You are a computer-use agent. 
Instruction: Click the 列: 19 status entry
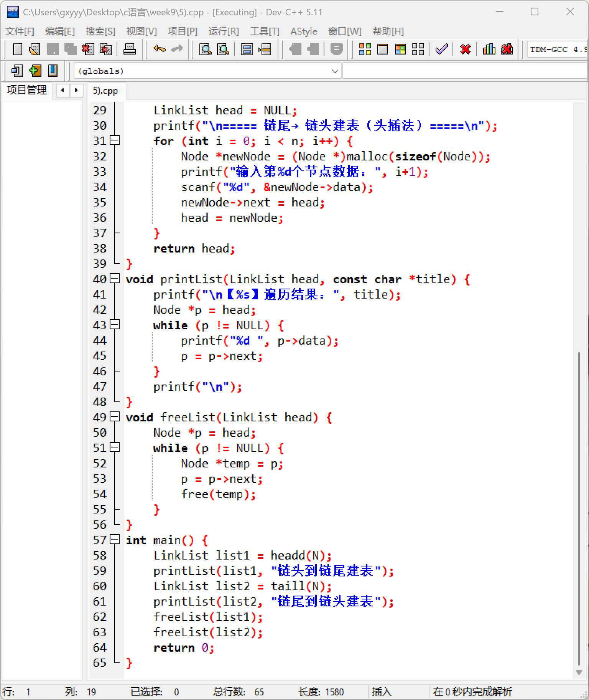[x=81, y=692]
